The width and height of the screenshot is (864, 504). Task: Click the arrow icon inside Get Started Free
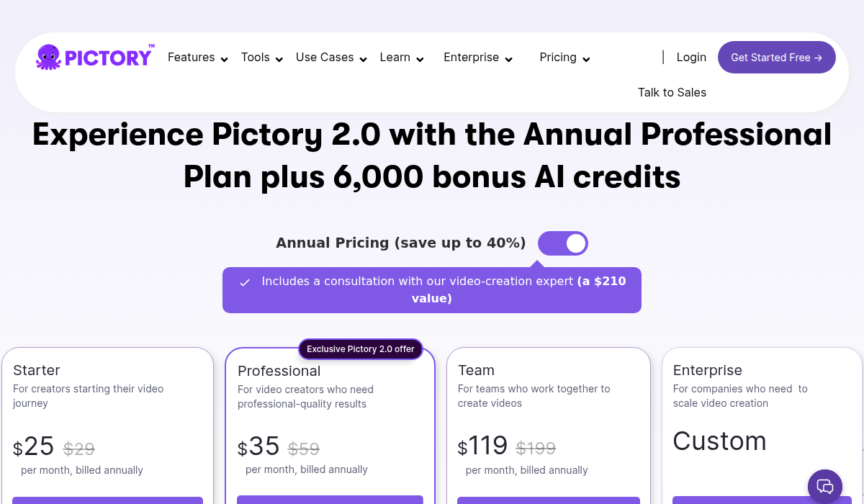coord(817,57)
